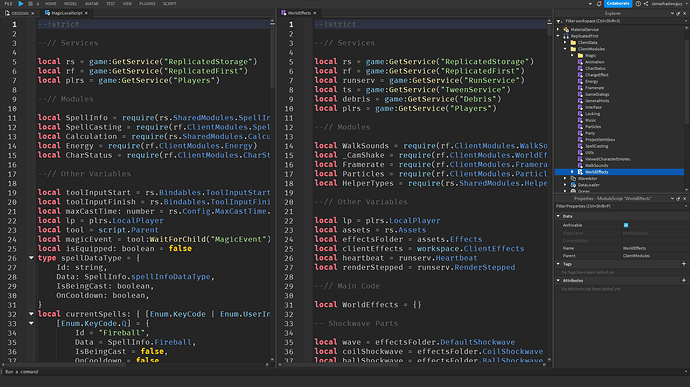Switch to the first document tab
The width and height of the screenshot is (690, 387).
click(x=20, y=13)
